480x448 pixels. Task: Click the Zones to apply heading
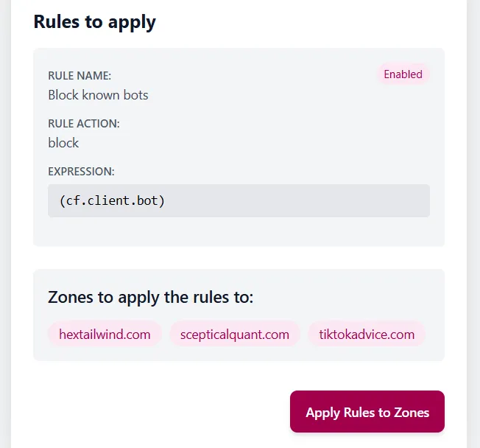pos(150,297)
